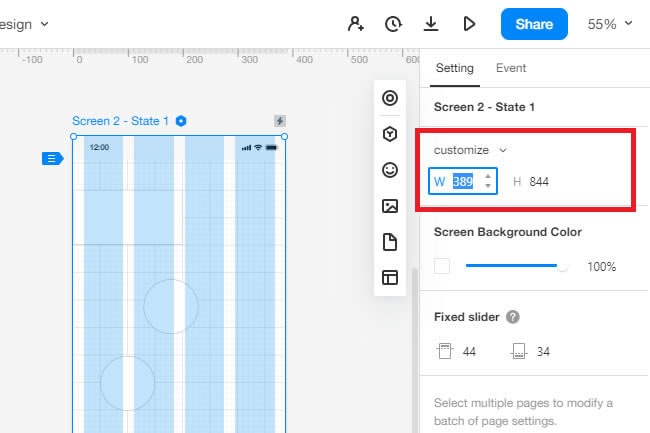650x433 pixels.
Task: Open the 55% zoom dropdown
Action: [610, 24]
